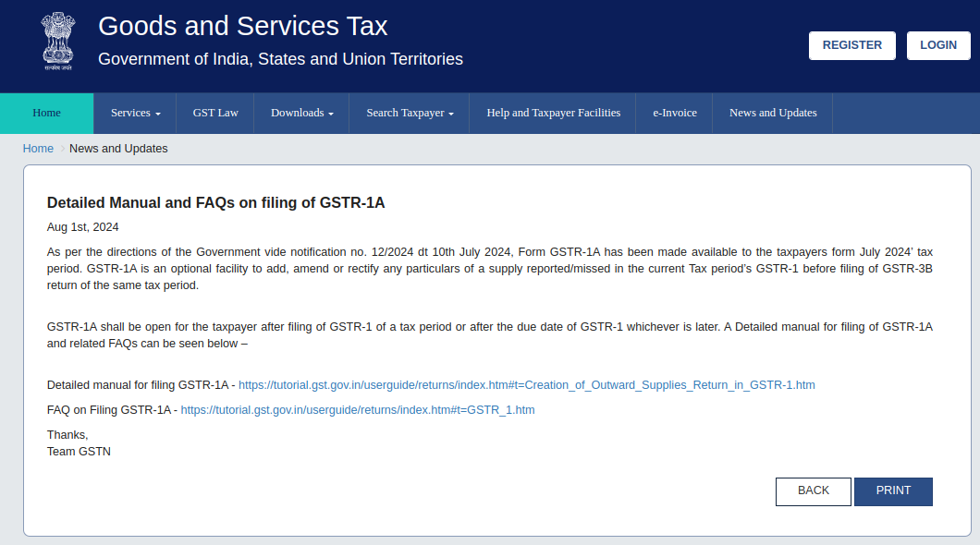The width and height of the screenshot is (980, 545).
Task: Expand the Downloads dropdown menu
Action: [x=302, y=113]
